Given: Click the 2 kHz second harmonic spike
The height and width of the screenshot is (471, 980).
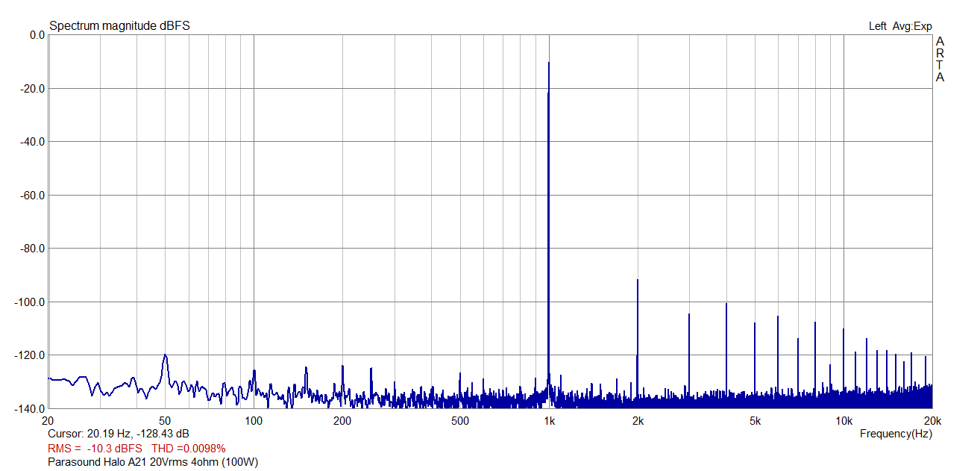Looking at the screenshot, I should click(638, 340).
